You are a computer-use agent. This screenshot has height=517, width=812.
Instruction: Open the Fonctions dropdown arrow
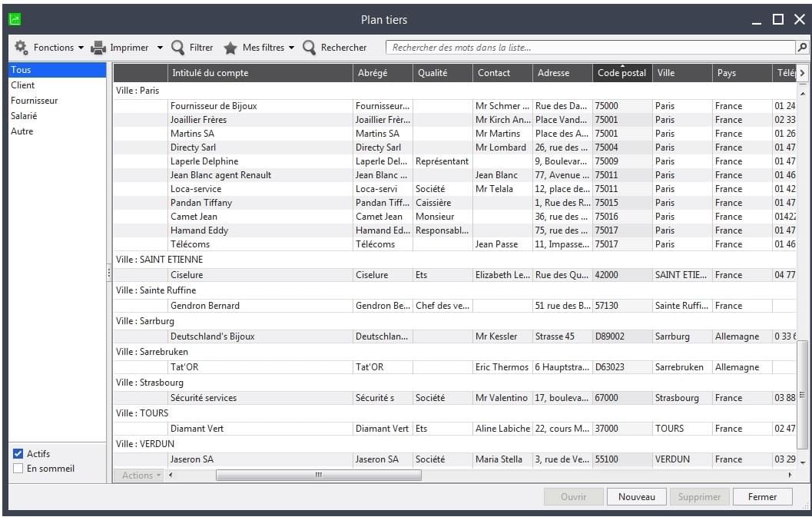click(x=81, y=48)
